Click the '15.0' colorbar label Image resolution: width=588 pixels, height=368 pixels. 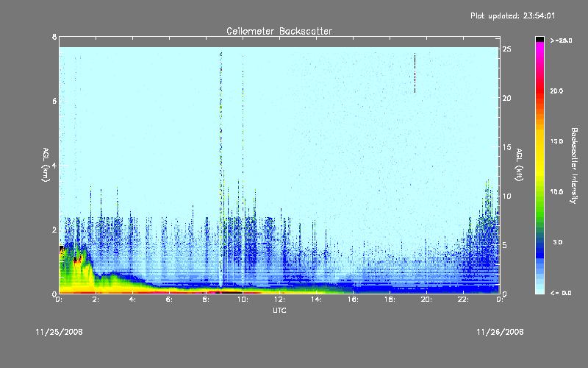(x=556, y=141)
